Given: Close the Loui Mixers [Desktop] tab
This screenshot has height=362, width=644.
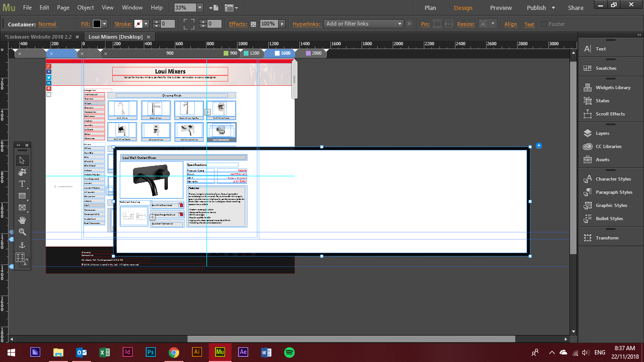Looking at the screenshot, I should click(148, 37).
